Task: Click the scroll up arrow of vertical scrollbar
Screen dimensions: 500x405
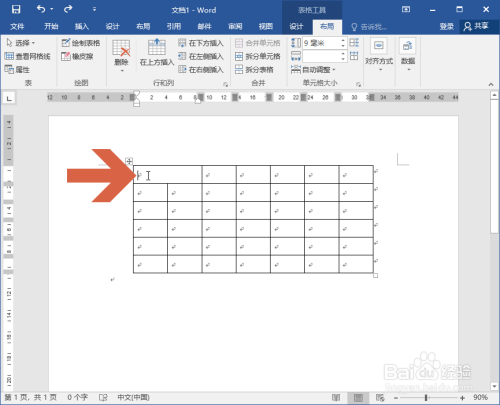Action: pyautogui.click(x=494, y=96)
